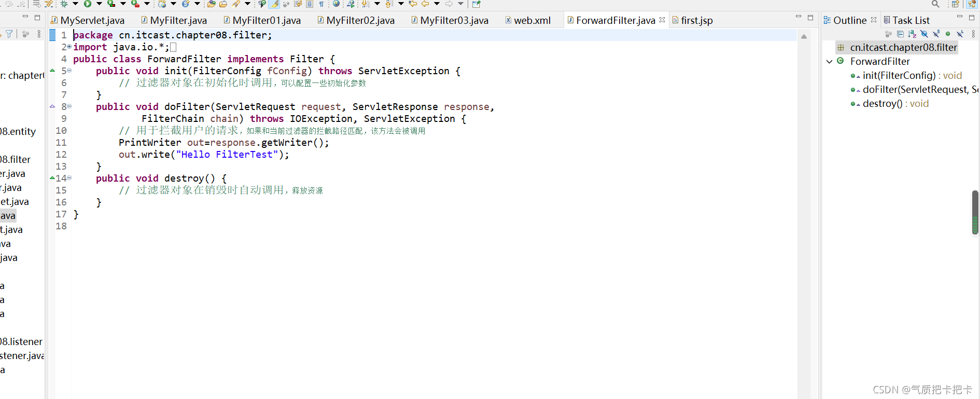
Task: Click the Open Perspective icon
Action: pyautogui.click(x=955, y=4)
